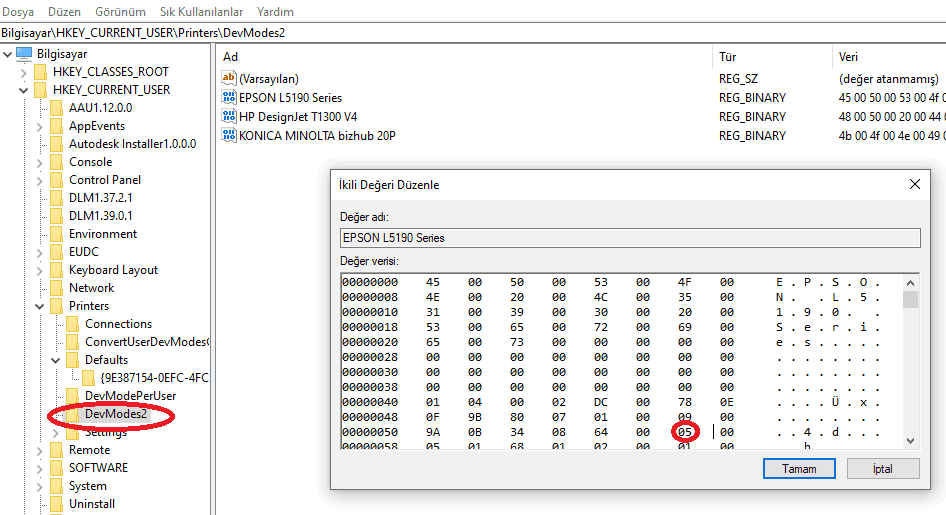Click the Control Panel folder icon
Screen dimensions: 946x515
click(57, 180)
